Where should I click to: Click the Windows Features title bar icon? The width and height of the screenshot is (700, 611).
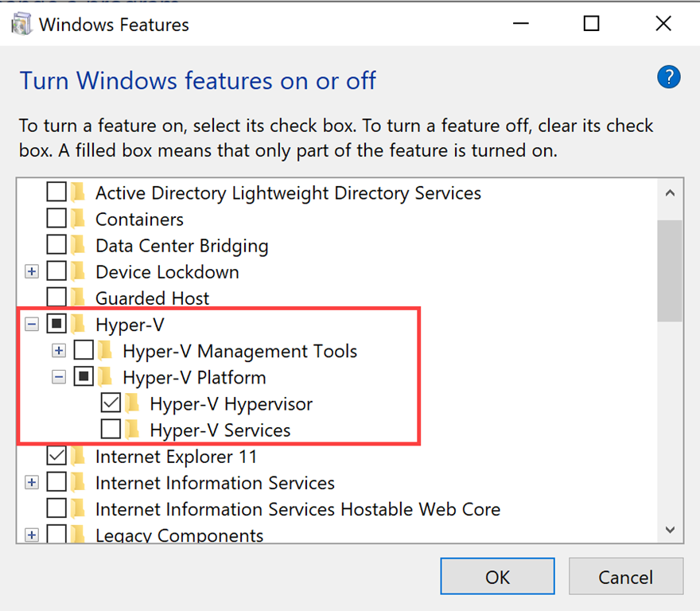[21, 24]
